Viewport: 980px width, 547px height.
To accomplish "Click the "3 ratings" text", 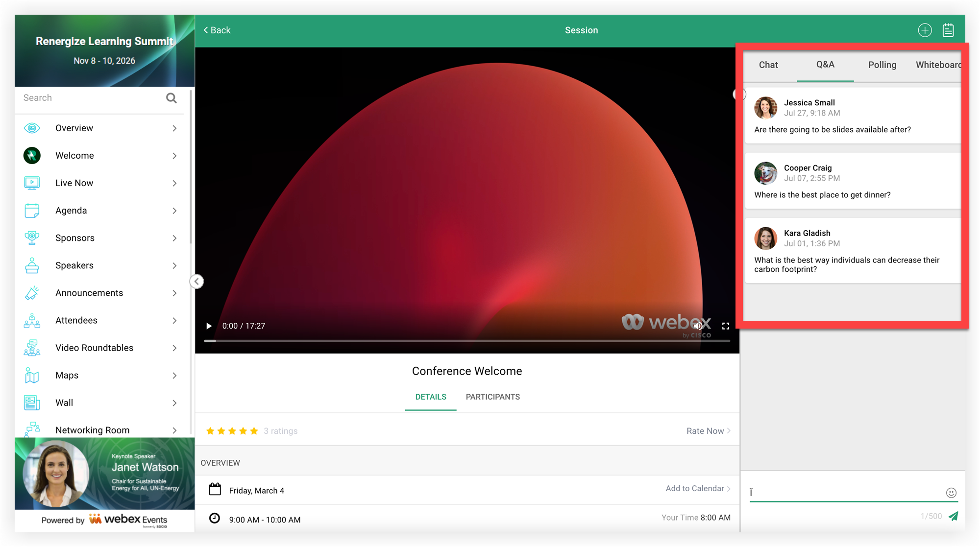I will (280, 431).
